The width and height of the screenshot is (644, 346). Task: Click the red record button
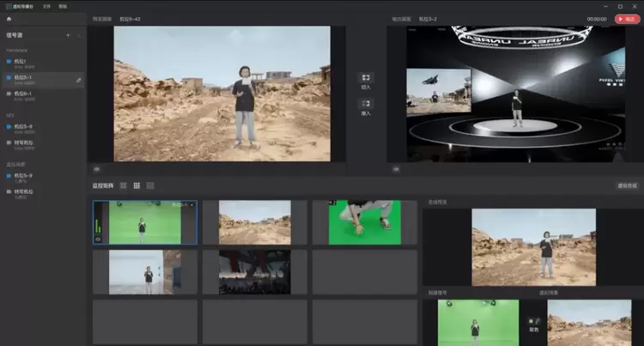click(628, 19)
